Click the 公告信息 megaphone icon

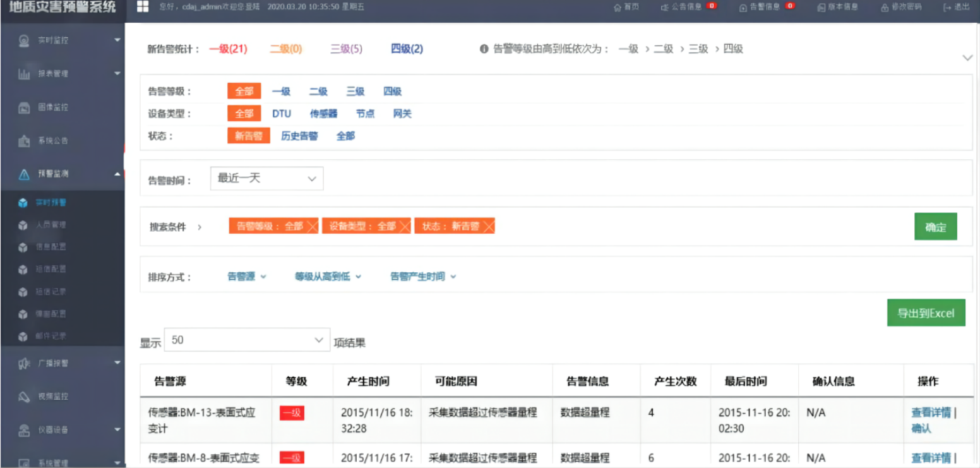pyautogui.click(x=664, y=7)
